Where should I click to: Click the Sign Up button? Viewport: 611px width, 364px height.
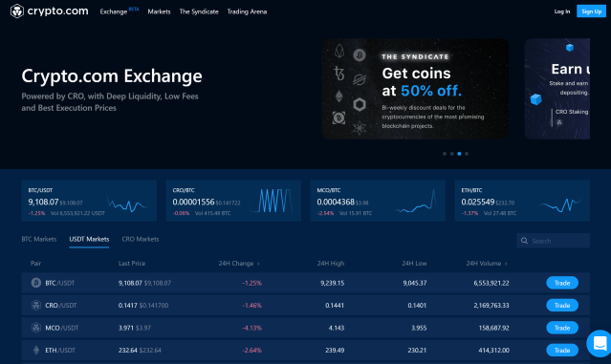coord(592,11)
